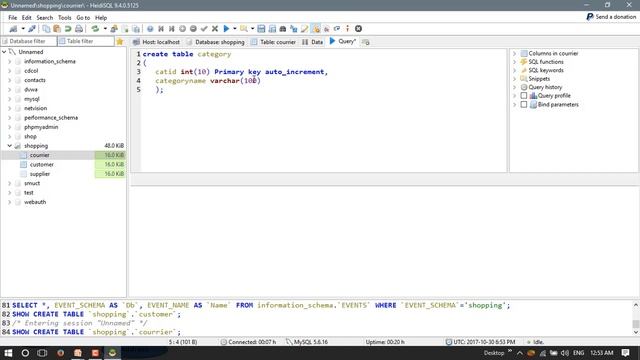Expand Query history helper node
Viewport: 640px width, 360px height.
pos(514,87)
